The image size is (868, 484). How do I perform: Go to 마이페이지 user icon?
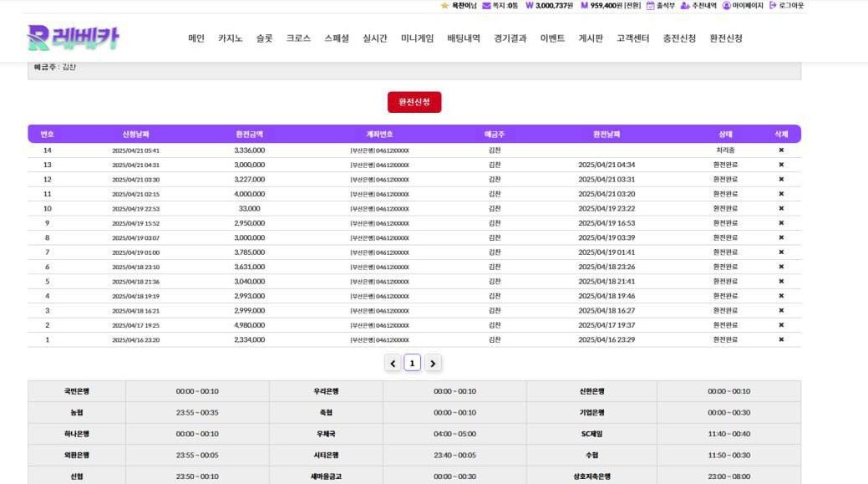(x=726, y=6)
